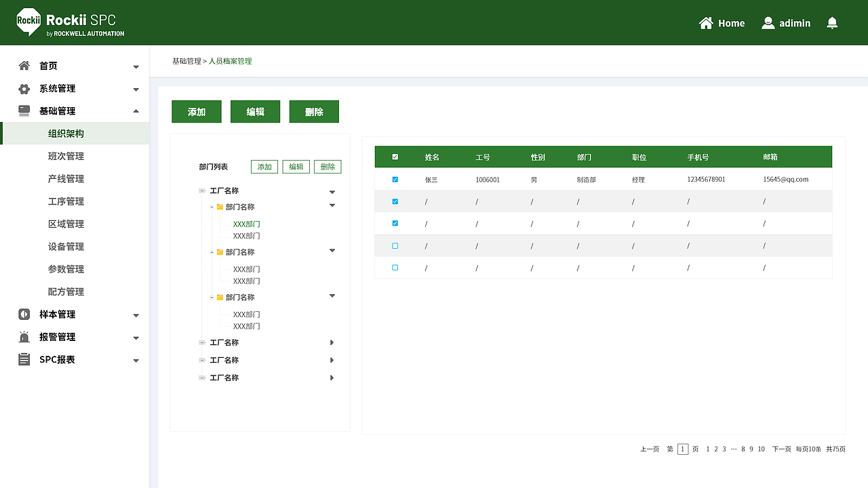Click the Rockii SPC logo
This screenshot has height=488, width=868.
pyautogui.click(x=71, y=22)
